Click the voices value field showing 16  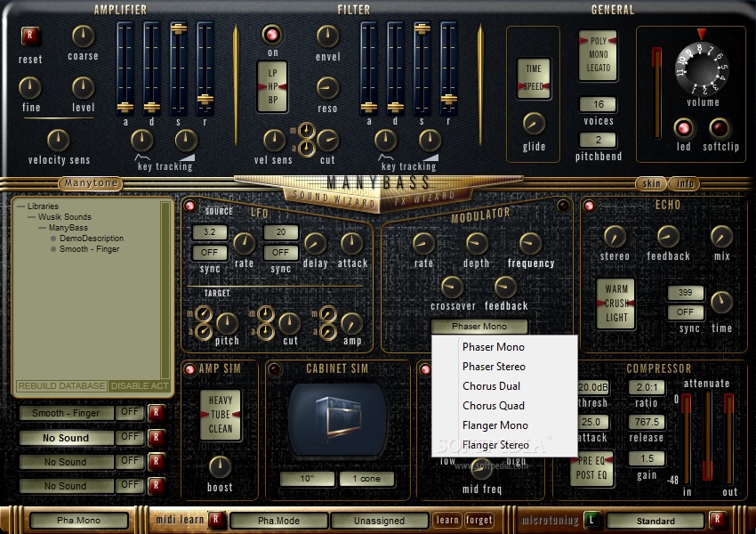tap(598, 104)
